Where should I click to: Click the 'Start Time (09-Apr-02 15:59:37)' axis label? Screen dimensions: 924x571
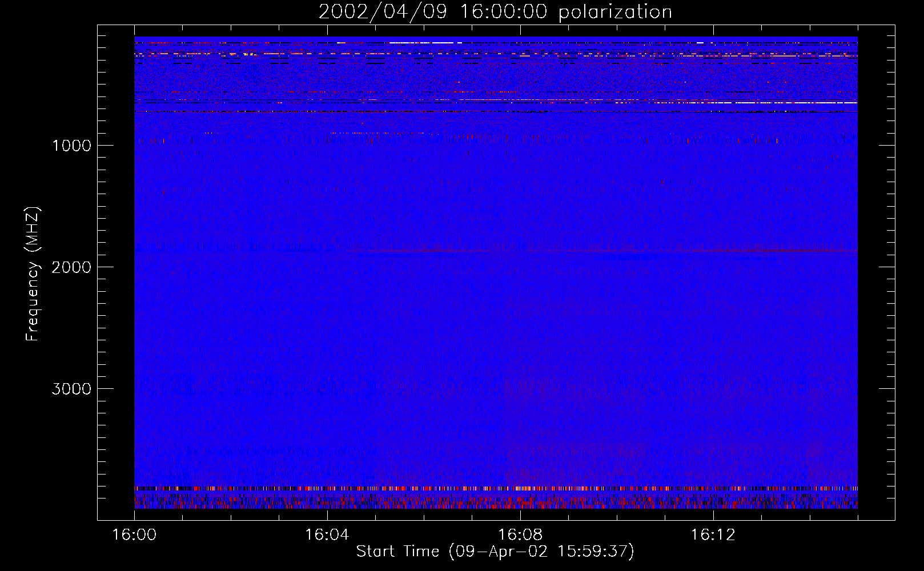pyautogui.click(x=495, y=551)
